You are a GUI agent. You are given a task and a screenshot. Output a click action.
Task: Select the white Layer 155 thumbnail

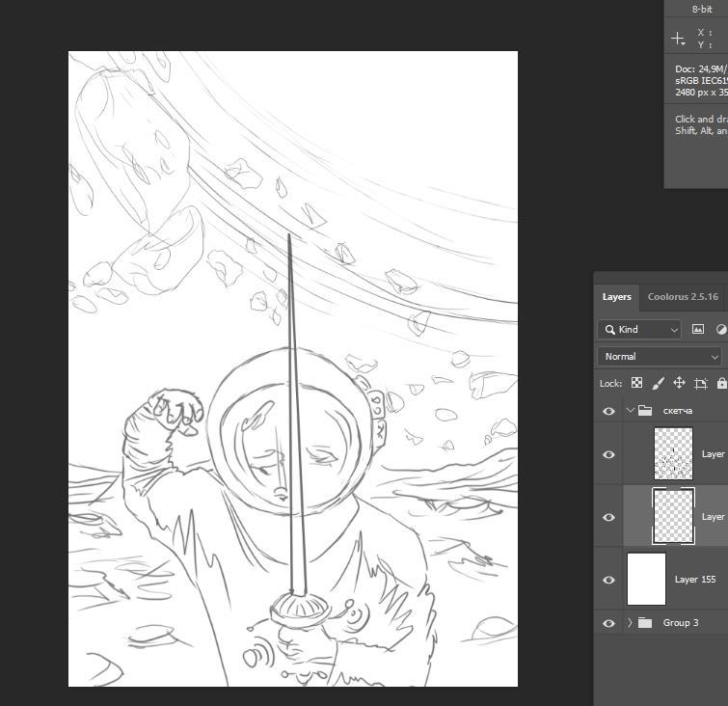[x=646, y=579]
